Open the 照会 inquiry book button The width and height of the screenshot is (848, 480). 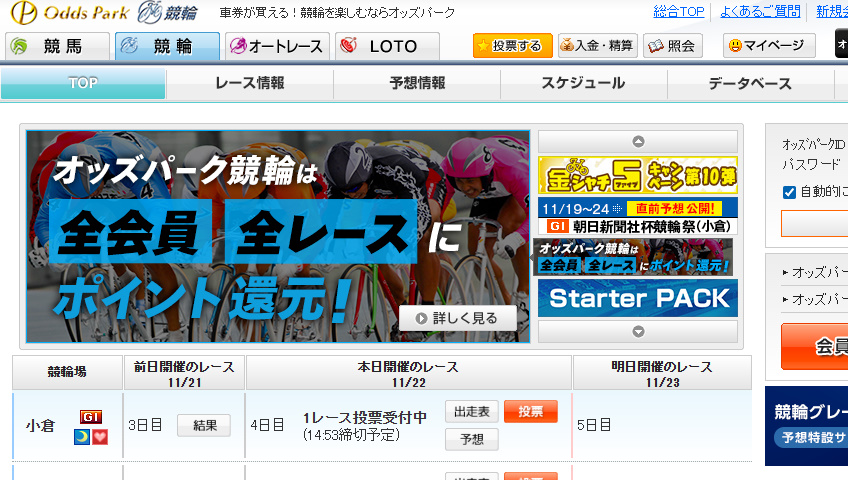pyautogui.click(x=672, y=46)
